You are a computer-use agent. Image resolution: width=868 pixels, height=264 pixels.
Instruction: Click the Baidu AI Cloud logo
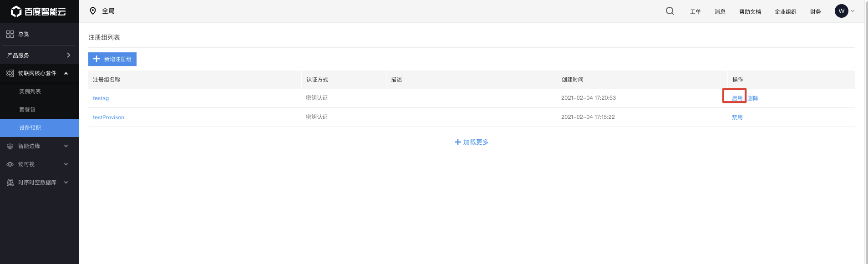point(38,11)
